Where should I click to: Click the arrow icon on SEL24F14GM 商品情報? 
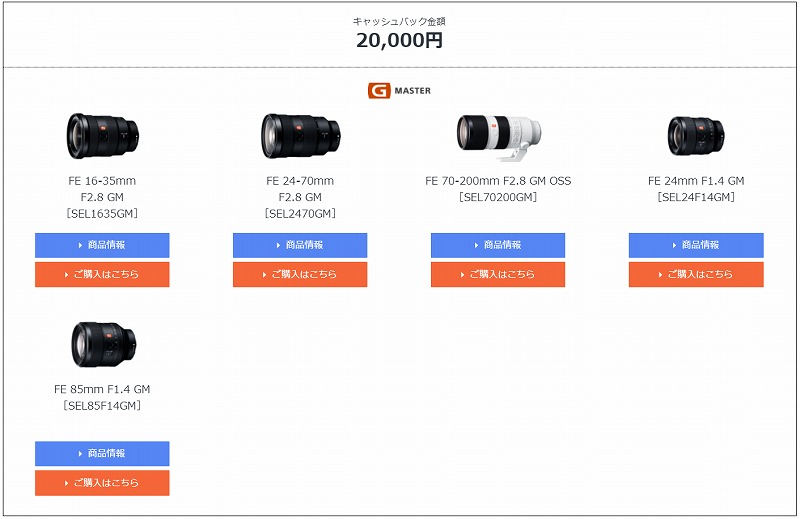(674, 245)
